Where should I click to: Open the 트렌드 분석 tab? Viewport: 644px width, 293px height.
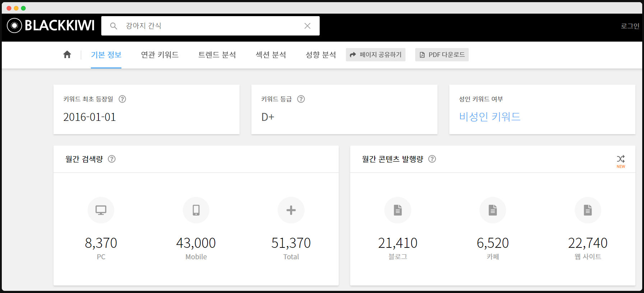click(217, 55)
